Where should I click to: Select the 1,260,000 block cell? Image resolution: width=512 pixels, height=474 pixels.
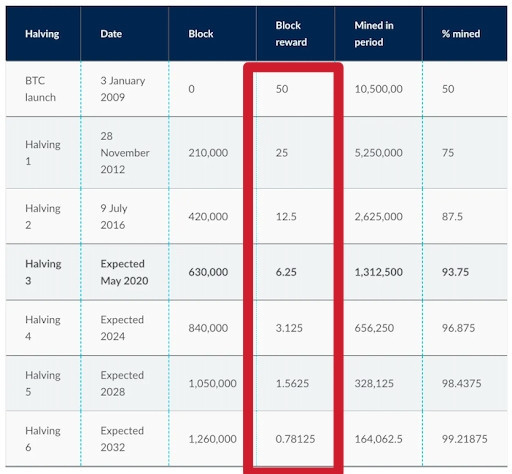coord(212,439)
